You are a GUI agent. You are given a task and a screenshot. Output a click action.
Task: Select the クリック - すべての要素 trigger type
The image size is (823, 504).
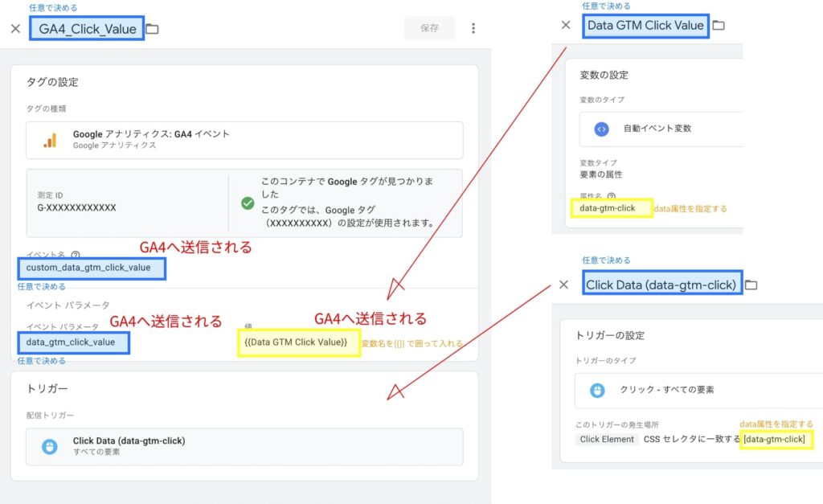coord(665,390)
